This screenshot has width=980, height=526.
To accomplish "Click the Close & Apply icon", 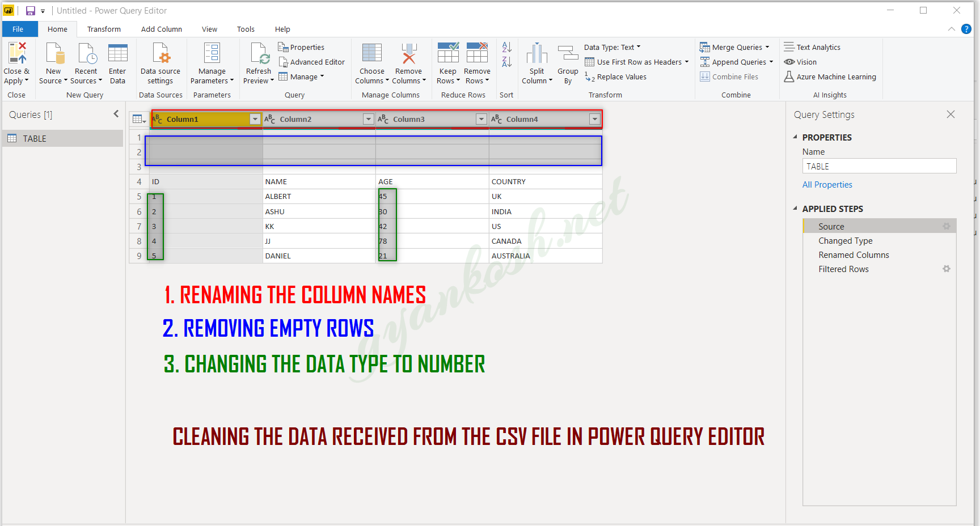I will click(x=17, y=53).
